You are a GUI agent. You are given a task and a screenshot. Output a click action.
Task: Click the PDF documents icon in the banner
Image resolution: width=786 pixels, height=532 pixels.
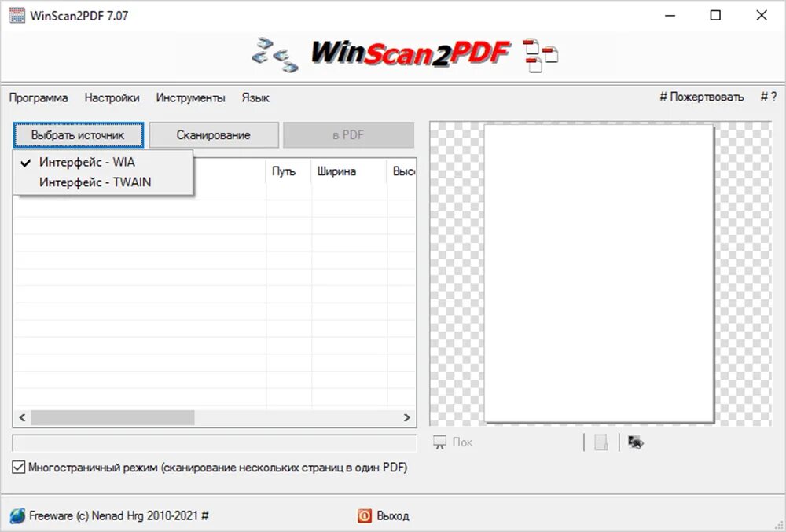541,55
